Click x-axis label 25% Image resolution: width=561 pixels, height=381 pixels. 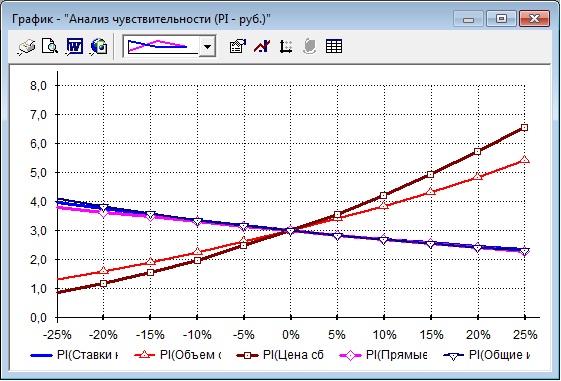point(525,335)
